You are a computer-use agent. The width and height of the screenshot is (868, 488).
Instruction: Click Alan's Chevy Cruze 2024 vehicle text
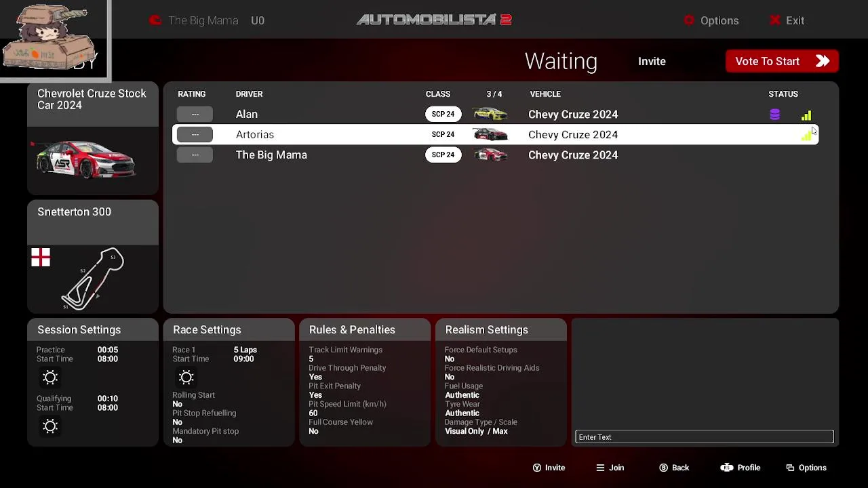click(x=573, y=114)
